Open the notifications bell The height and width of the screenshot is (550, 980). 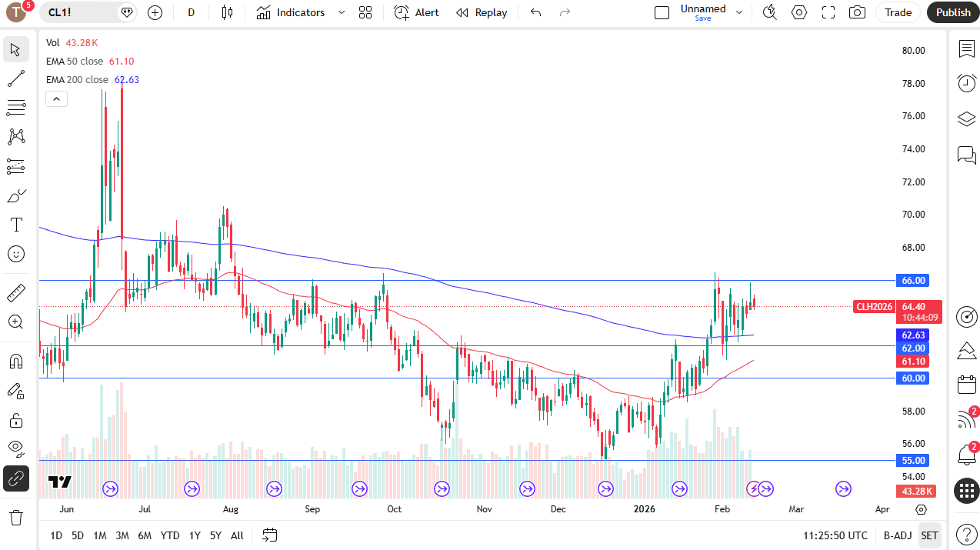point(966,455)
